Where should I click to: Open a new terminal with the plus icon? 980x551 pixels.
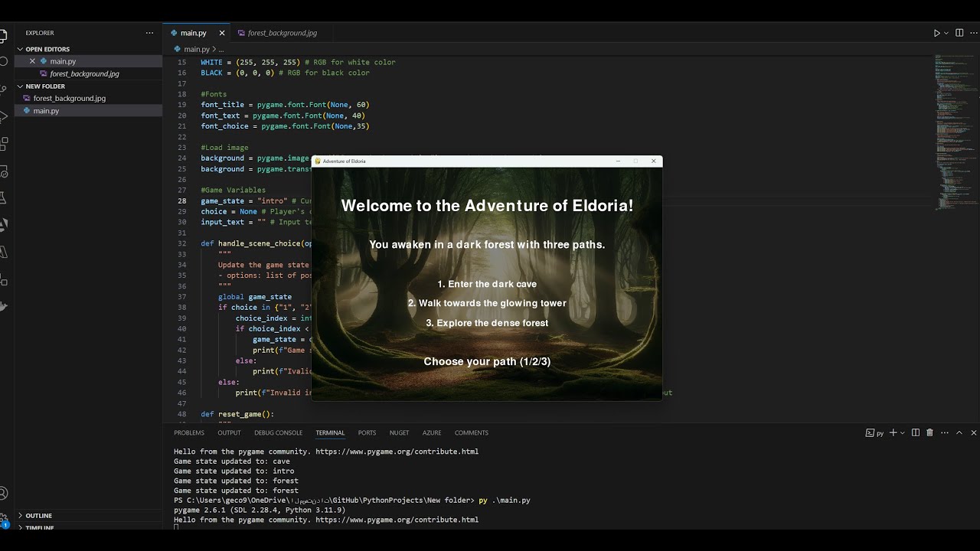coord(893,432)
